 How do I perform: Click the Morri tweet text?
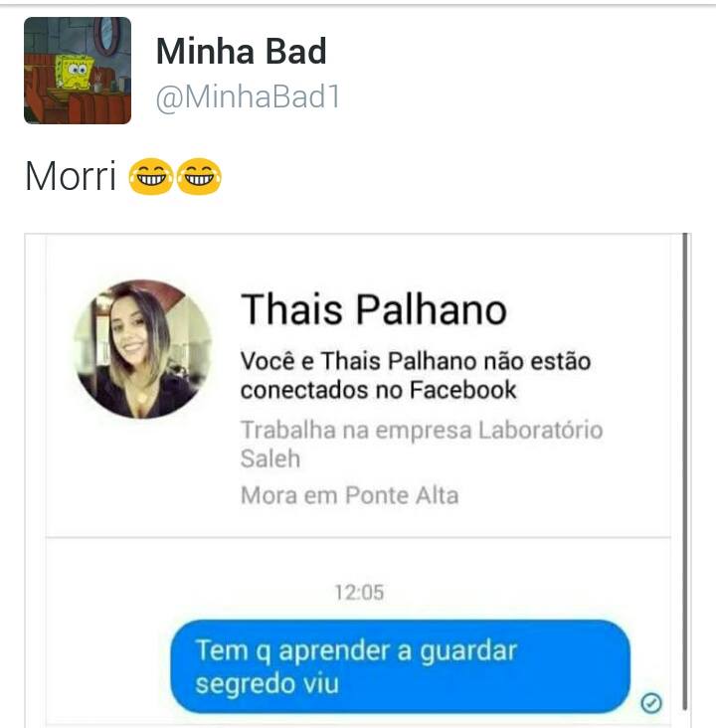[71, 176]
